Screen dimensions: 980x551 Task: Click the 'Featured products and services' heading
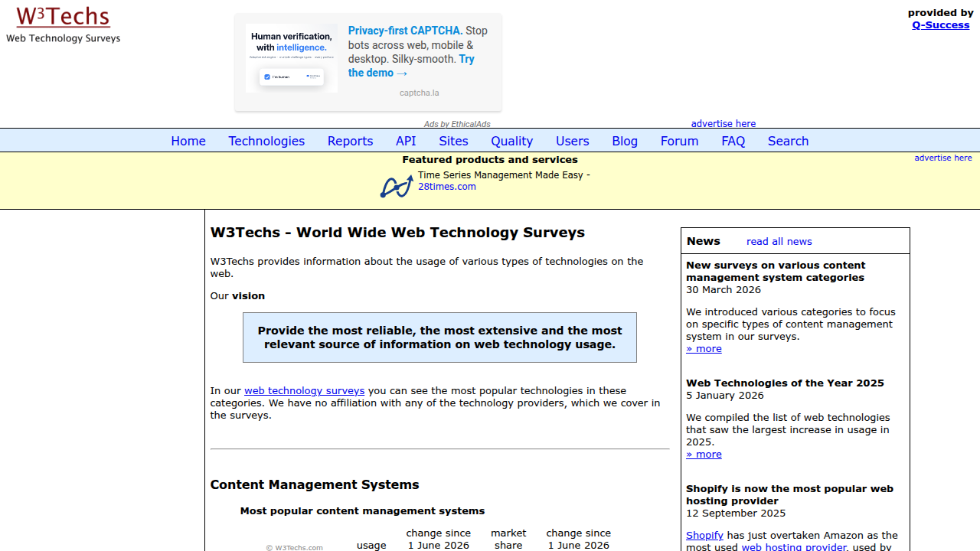pos(490,160)
